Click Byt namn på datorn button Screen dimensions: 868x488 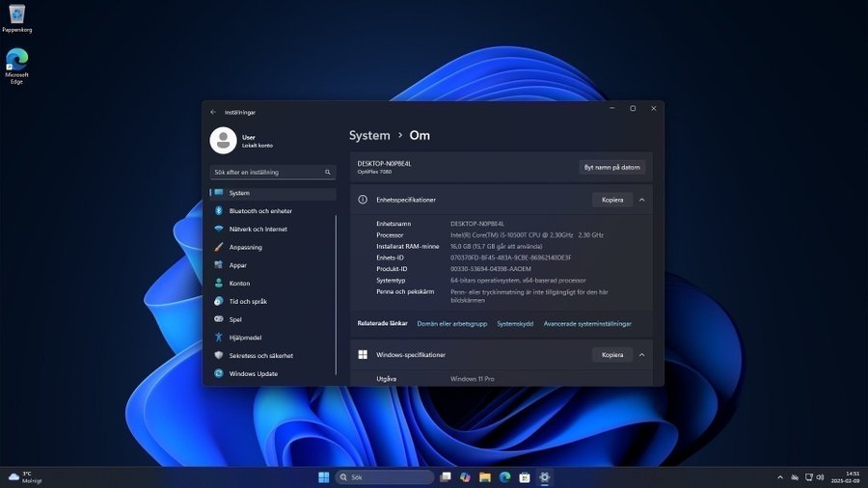pos(611,167)
